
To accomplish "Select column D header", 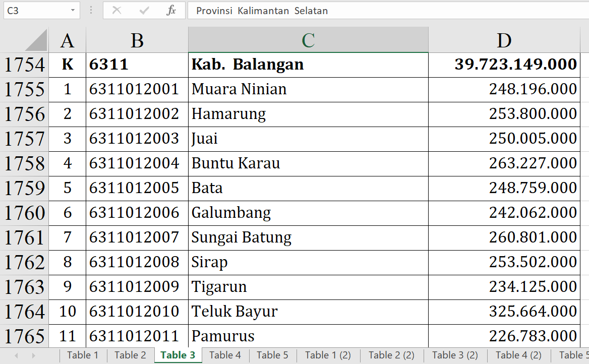I will coord(504,40).
